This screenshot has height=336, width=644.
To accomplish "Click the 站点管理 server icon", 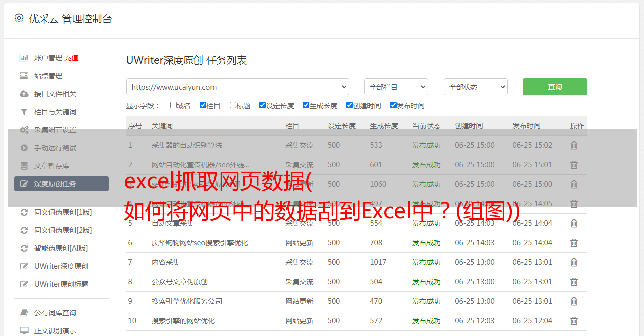I will [x=24, y=76].
